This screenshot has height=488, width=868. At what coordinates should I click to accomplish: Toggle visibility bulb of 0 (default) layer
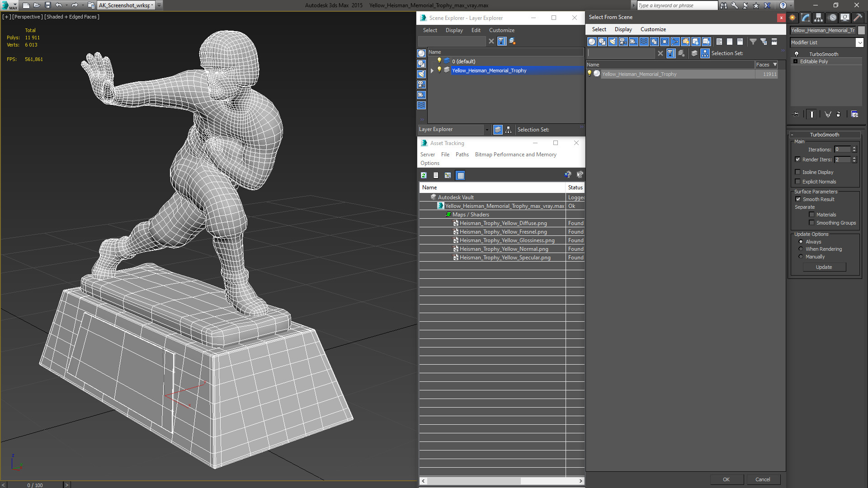pos(439,61)
